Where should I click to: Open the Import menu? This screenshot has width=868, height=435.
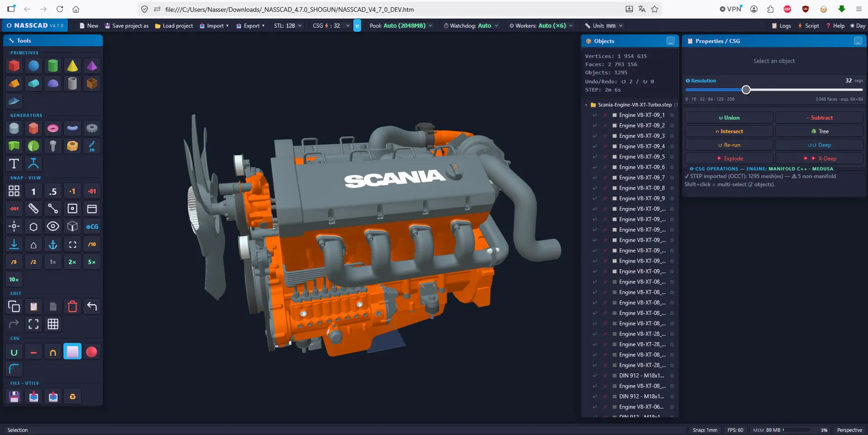(x=214, y=26)
